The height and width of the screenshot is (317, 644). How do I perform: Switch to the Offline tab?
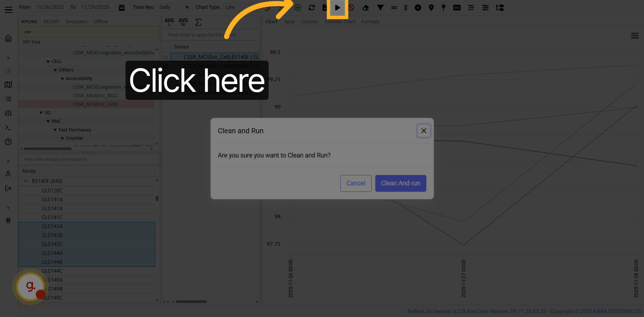[101, 21]
